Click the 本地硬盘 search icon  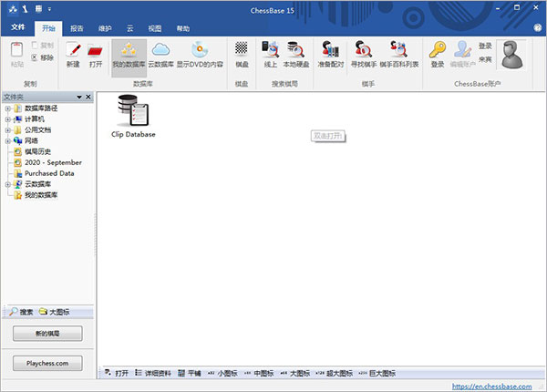pyautogui.click(x=295, y=52)
